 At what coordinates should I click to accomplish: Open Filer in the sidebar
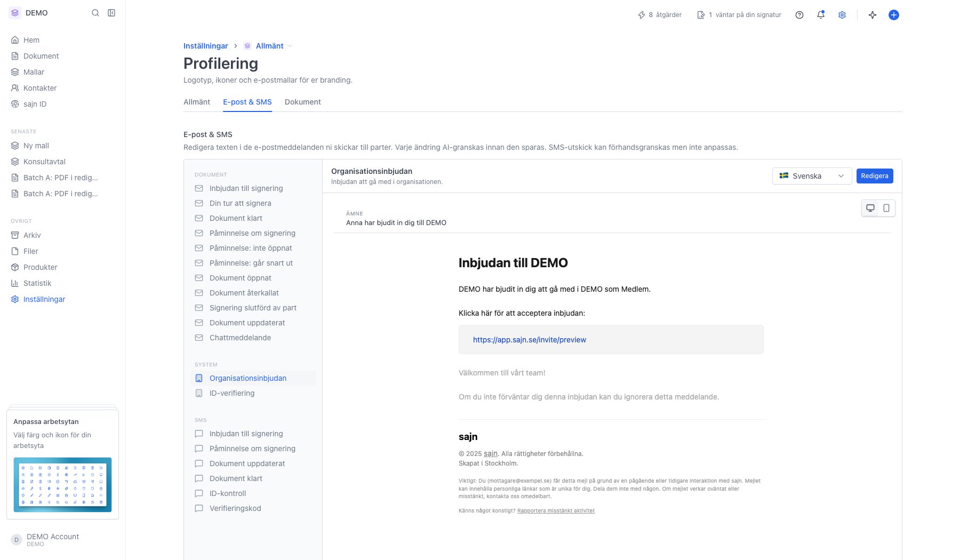pos(63,251)
